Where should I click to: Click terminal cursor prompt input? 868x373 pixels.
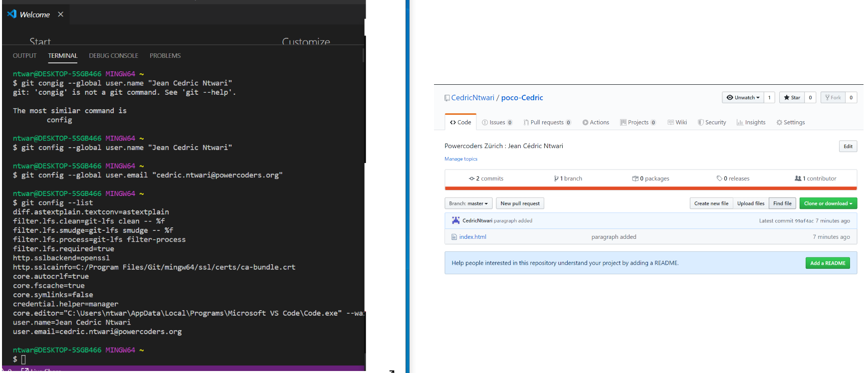click(x=23, y=359)
